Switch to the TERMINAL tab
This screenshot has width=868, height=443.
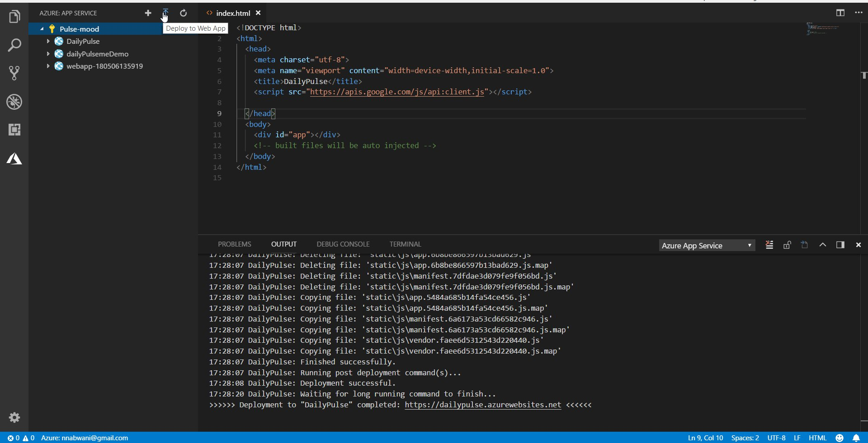point(405,244)
